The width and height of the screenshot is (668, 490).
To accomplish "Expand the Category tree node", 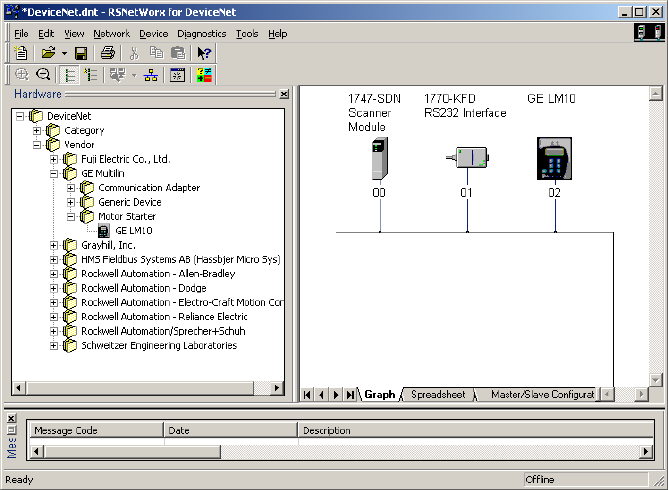I will pos(37,131).
